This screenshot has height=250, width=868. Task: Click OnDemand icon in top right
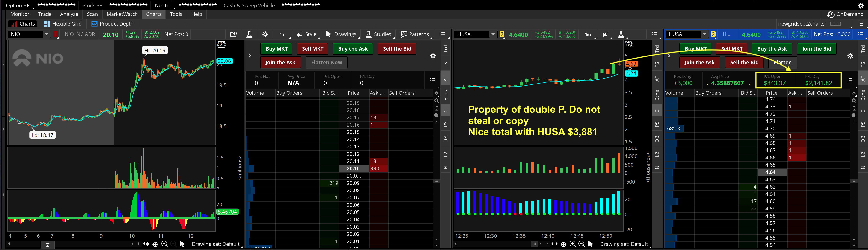click(x=831, y=14)
